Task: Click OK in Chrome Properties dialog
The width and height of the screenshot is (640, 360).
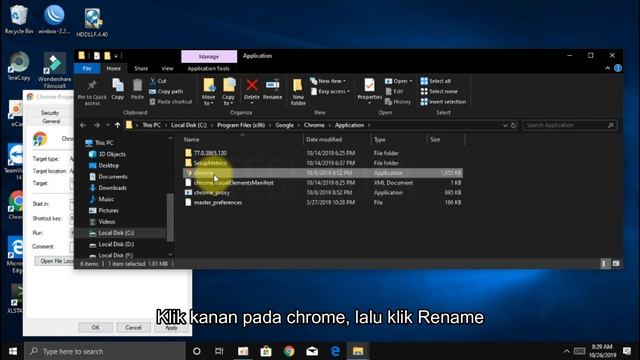Action: point(96,327)
